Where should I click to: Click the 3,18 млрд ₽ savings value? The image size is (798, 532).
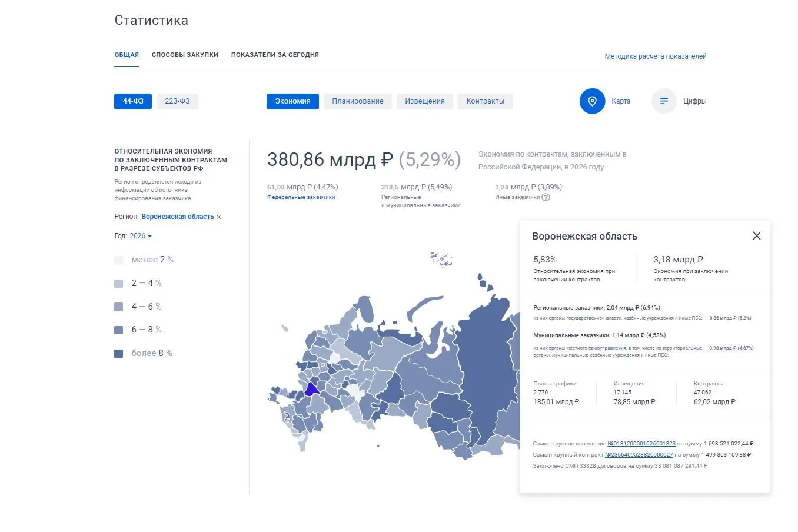[678, 260]
